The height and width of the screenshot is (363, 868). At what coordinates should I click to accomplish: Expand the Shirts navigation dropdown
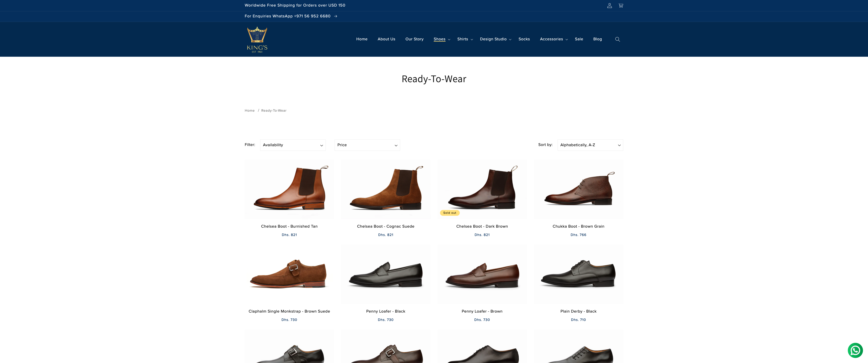tap(465, 39)
